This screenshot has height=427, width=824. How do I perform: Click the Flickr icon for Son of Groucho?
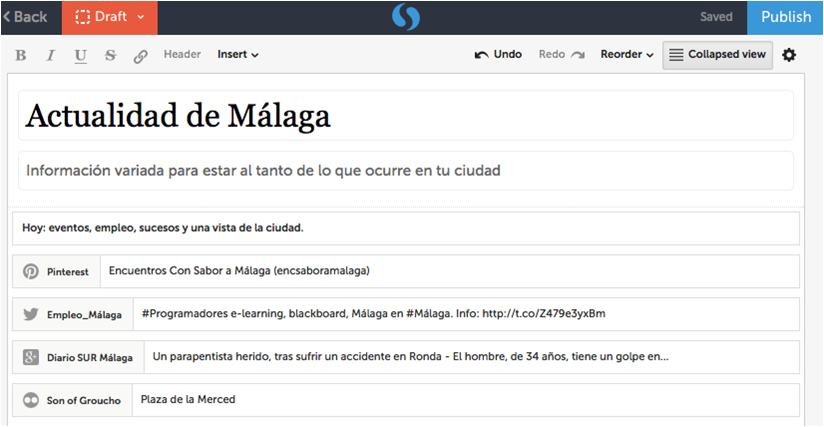(30, 400)
